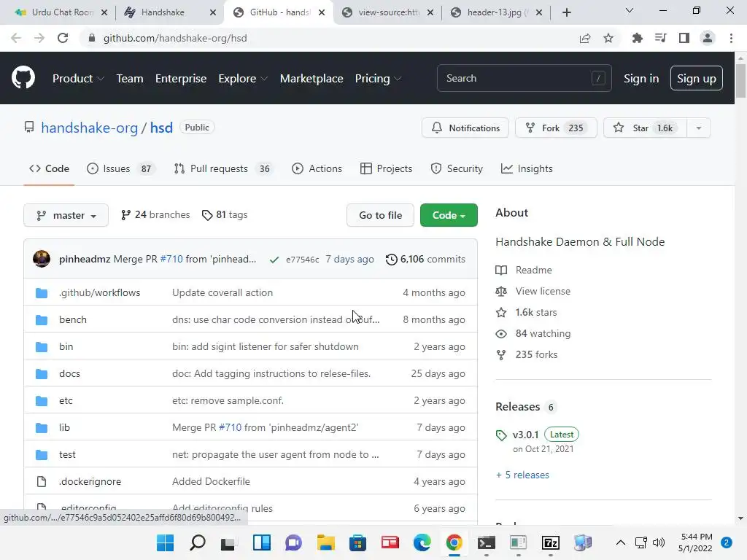The image size is (747, 560).
Task: Open the 81 tags link
Action: click(x=225, y=215)
